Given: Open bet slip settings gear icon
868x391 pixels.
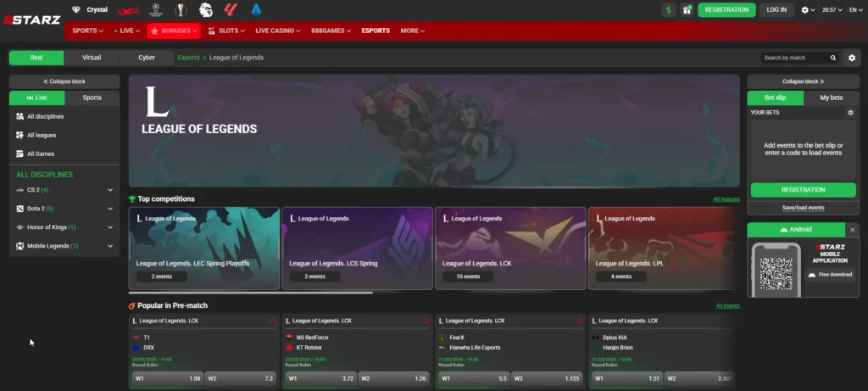Looking at the screenshot, I should [850, 113].
